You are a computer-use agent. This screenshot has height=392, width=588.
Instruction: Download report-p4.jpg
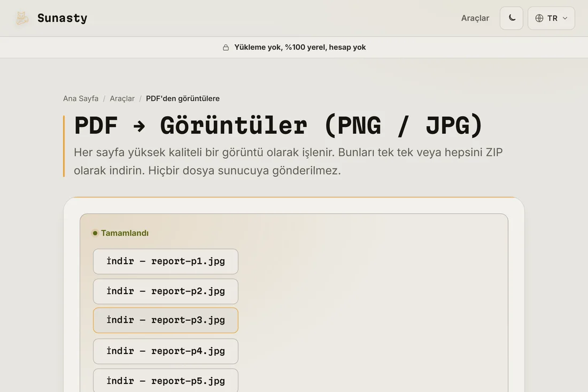point(166,351)
